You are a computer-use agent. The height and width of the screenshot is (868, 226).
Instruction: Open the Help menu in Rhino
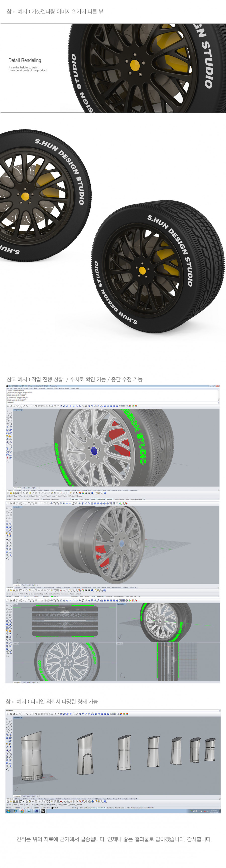click(78, 388)
